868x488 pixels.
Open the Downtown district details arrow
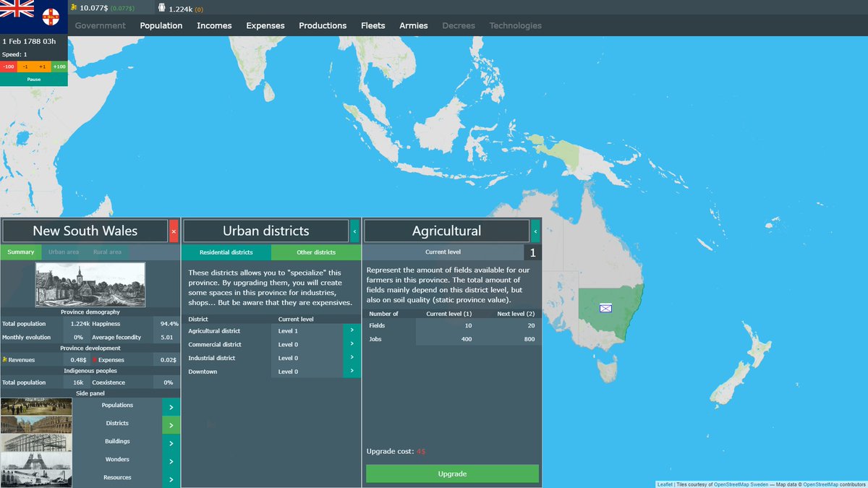pyautogui.click(x=352, y=372)
